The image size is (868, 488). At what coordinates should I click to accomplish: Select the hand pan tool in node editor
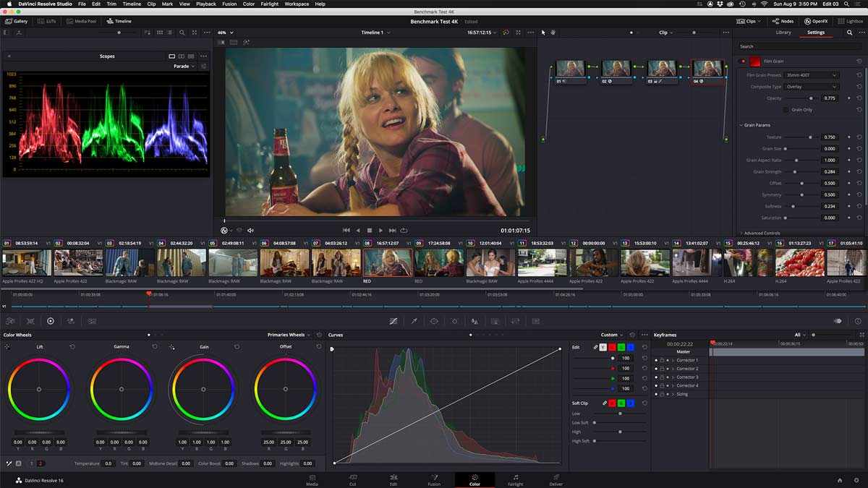(x=553, y=33)
